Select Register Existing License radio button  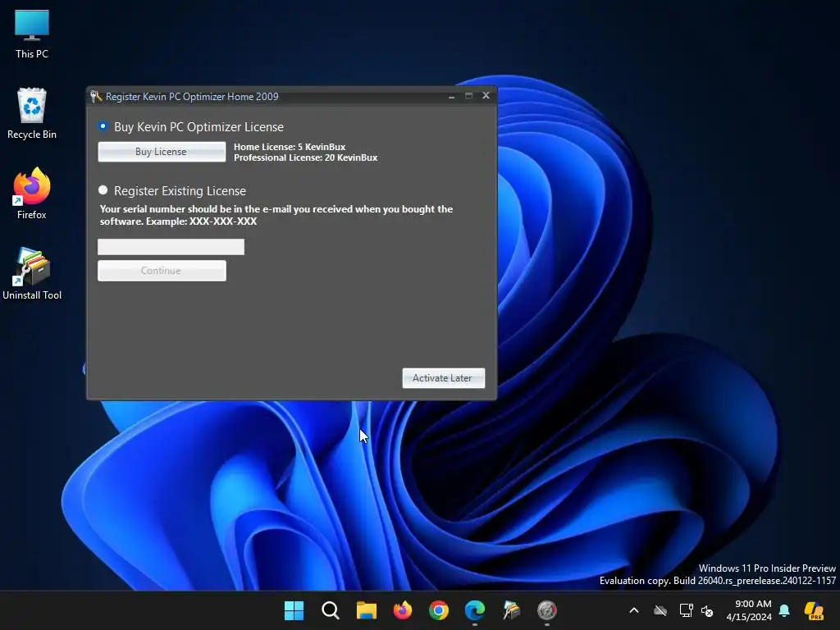(x=103, y=190)
